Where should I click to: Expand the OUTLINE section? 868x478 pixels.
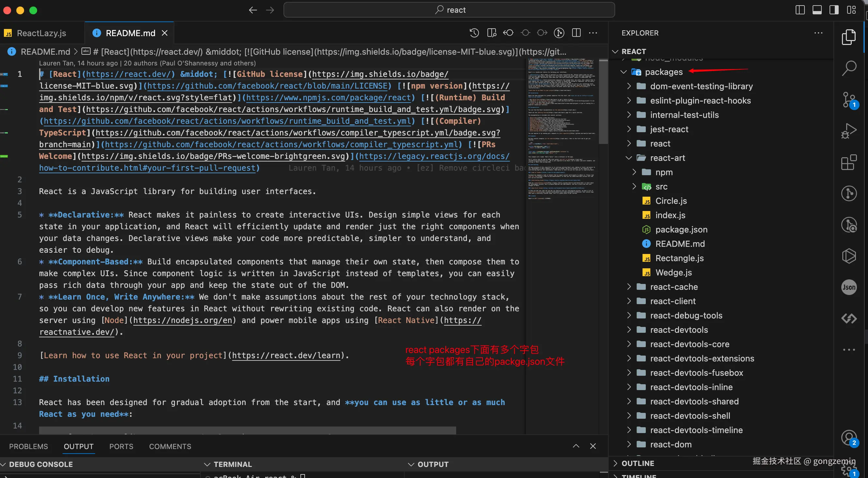pos(638,464)
